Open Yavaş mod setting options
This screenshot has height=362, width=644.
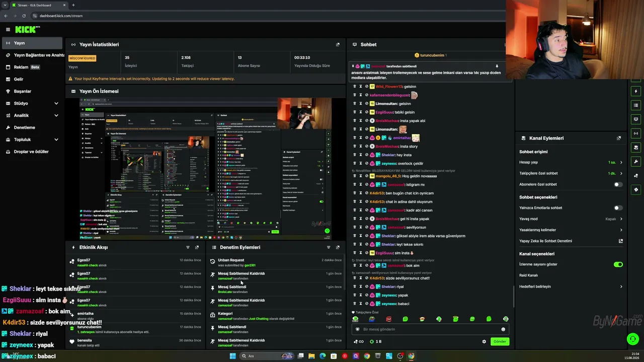pos(571,219)
